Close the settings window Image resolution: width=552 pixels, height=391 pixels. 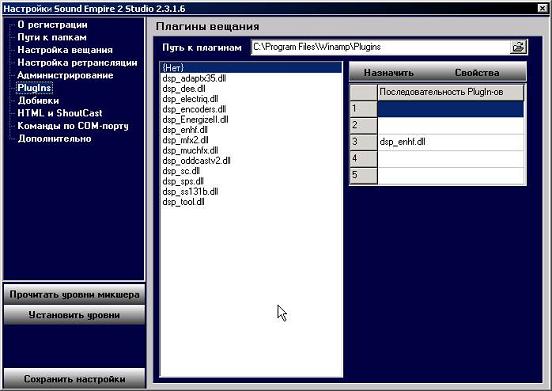(x=543, y=8)
